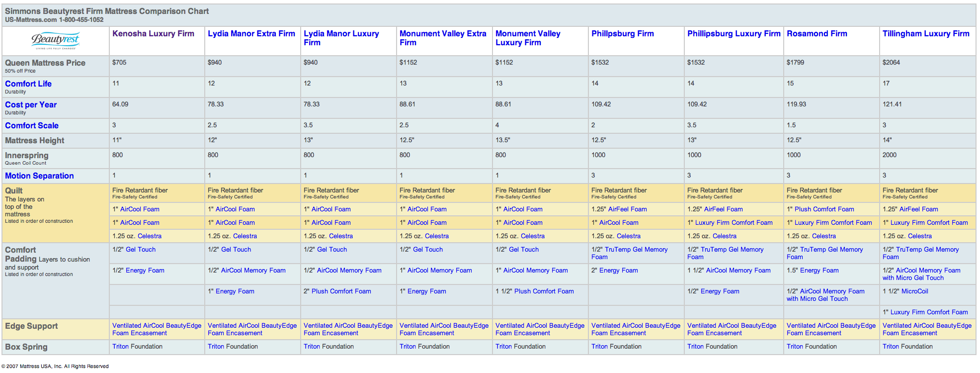Click the Cost per Year heading link
The width and height of the screenshot is (980, 373).
pos(31,105)
